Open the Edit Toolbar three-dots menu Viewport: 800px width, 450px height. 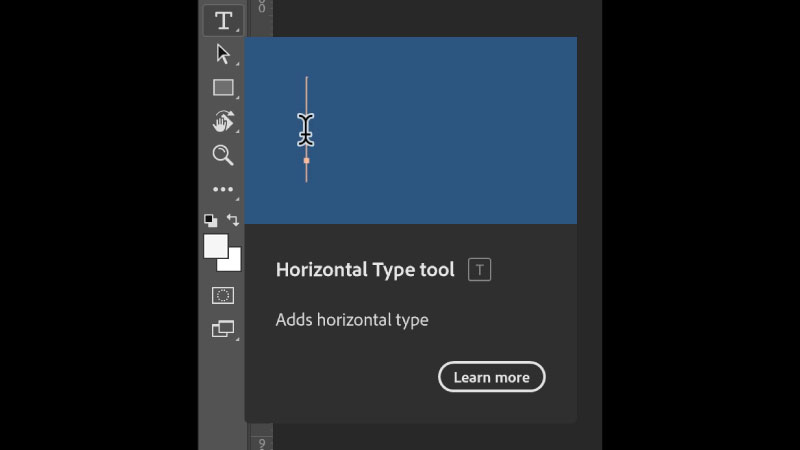tap(223, 189)
